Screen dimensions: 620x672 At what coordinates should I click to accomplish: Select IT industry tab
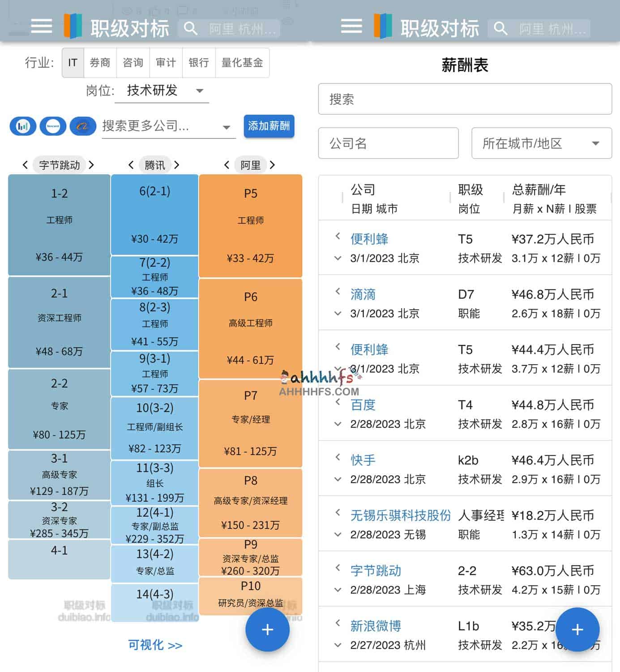[73, 63]
